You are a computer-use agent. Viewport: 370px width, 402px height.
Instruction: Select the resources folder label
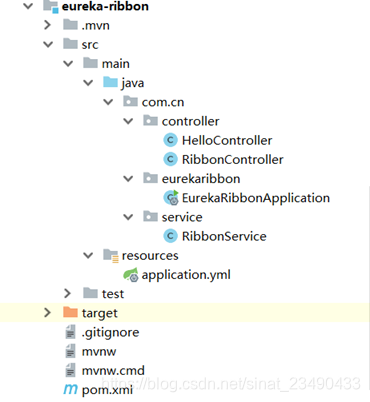(150, 256)
